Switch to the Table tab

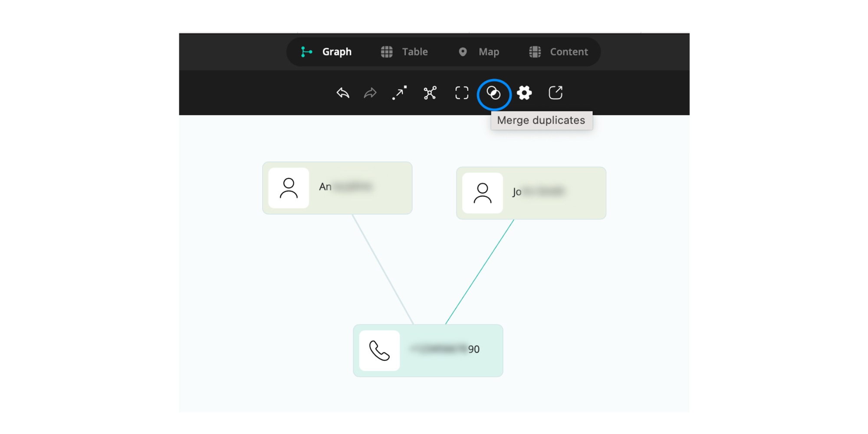pyautogui.click(x=404, y=52)
